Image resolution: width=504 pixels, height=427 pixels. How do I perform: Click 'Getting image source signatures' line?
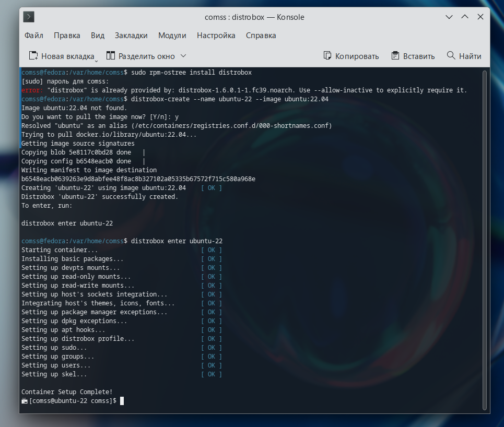[78, 144]
